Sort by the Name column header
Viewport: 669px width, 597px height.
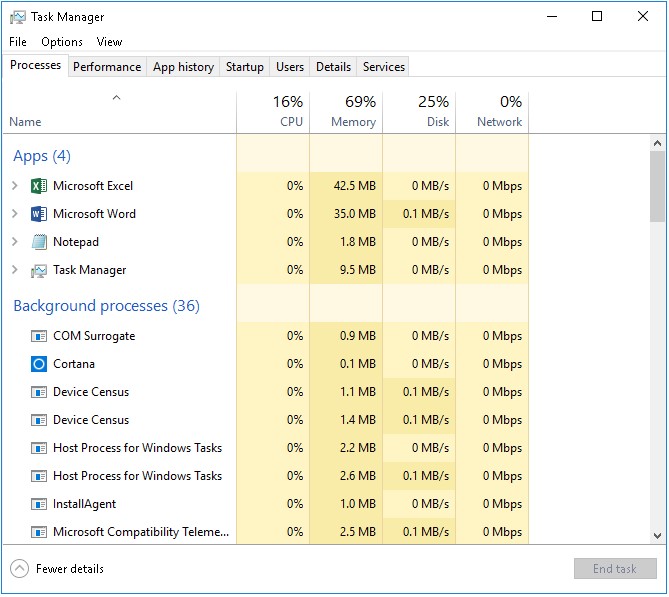119,113
